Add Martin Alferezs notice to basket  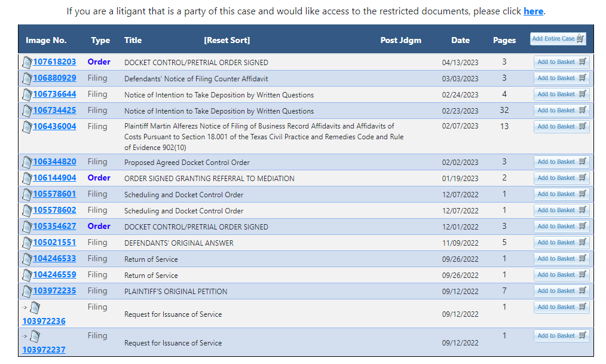pyautogui.click(x=562, y=127)
